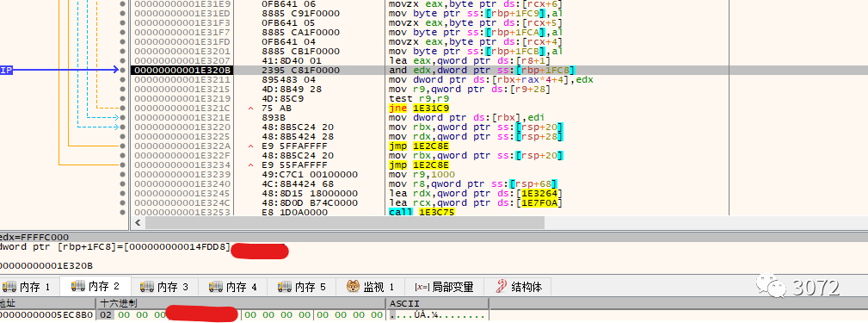Click the memory chip icon on 内存 1 tab
This screenshot has height=323, width=868.
click(9, 287)
